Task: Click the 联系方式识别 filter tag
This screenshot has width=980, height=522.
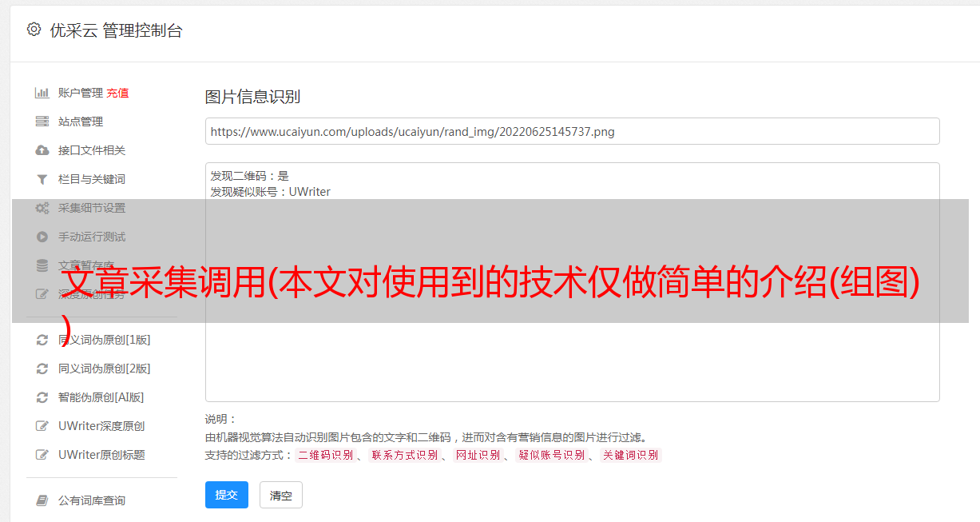Action: 404,455
